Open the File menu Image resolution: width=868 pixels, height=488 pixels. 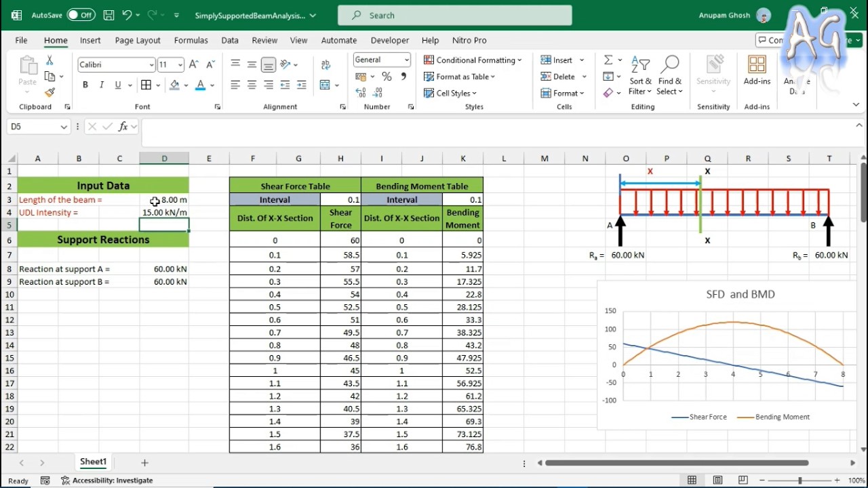(21, 40)
